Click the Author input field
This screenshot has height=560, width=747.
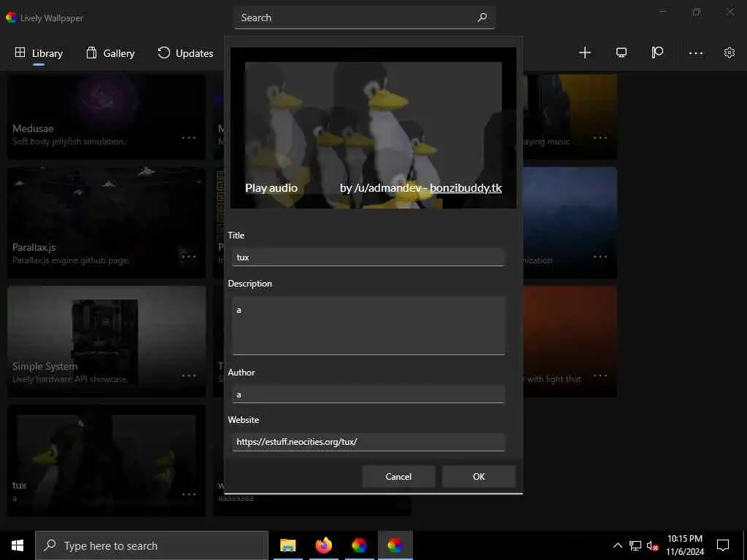[368, 394]
